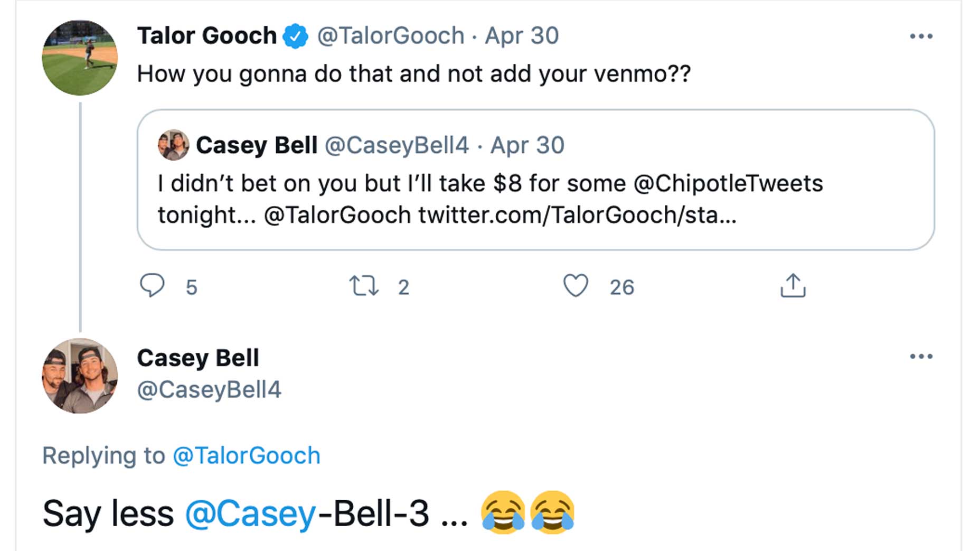The width and height of the screenshot is (980, 551).
Task: Click the @CaseyBell4 handle under reply name
Action: point(209,390)
